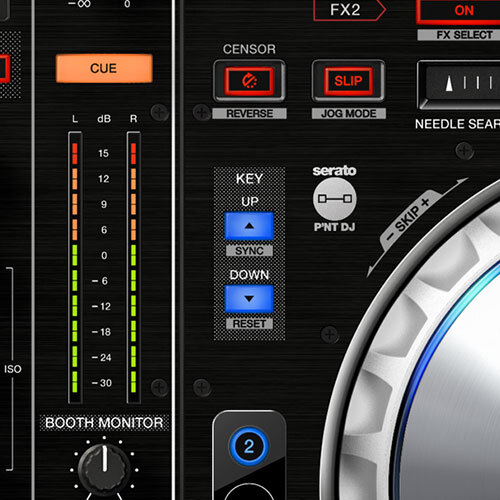Click the -30 dB meter marking
This screenshot has width=500, height=500.
tap(102, 383)
